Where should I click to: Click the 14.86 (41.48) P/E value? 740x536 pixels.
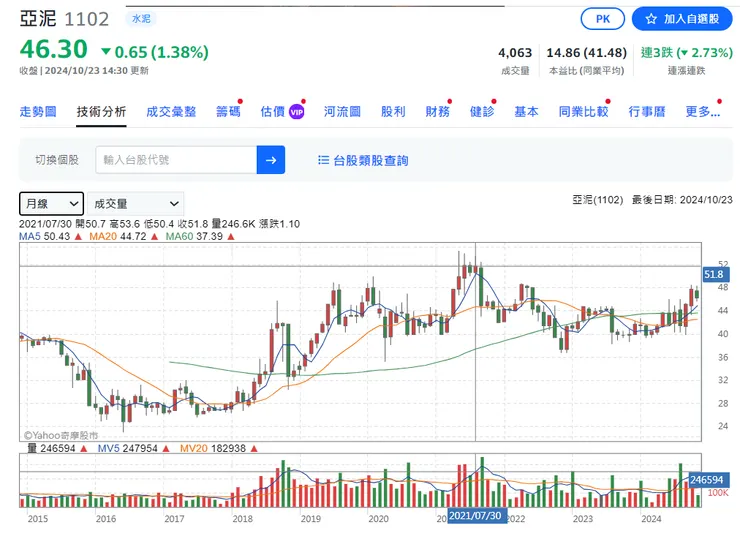pyautogui.click(x=587, y=52)
